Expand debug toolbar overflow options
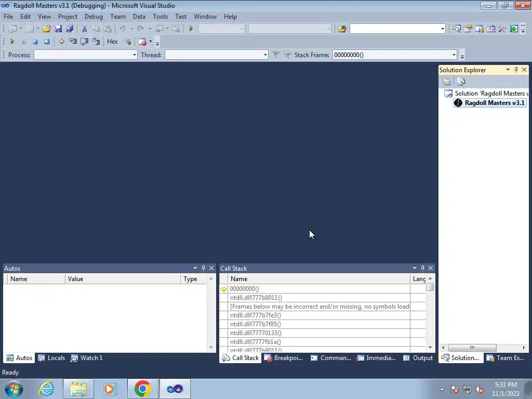This screenshot has width=532, height=399. tap(157, 43)
